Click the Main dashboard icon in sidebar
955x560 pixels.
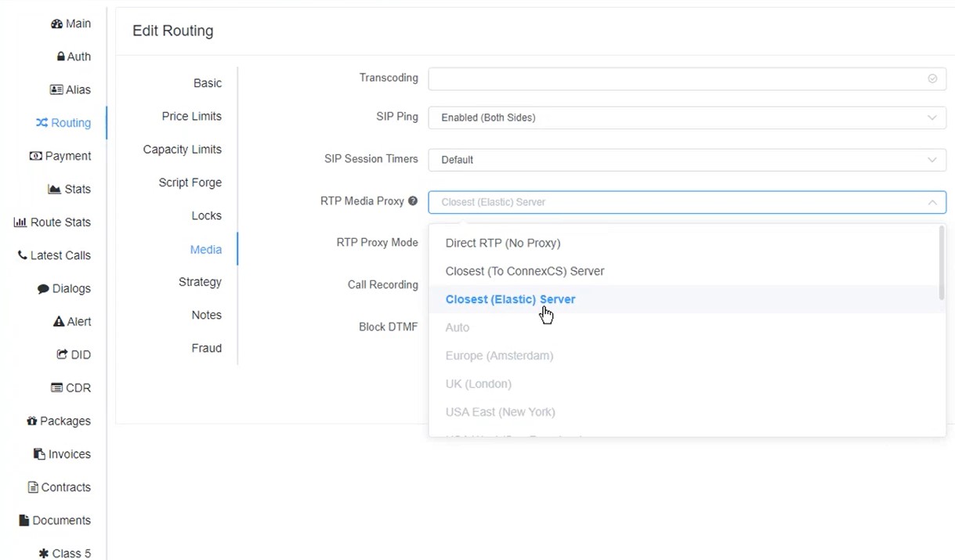tap(56, 24)
